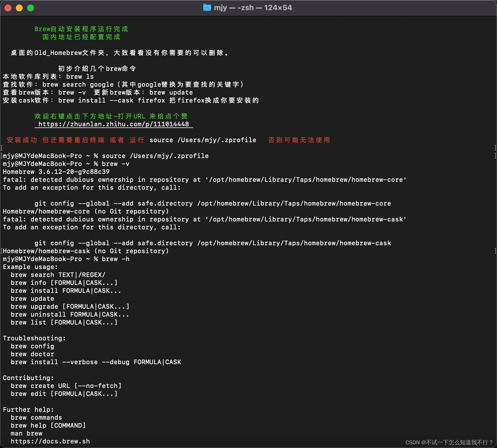Click the red '否则可能无法使用' text
497x448 pixels.
[x=299, y=140]
